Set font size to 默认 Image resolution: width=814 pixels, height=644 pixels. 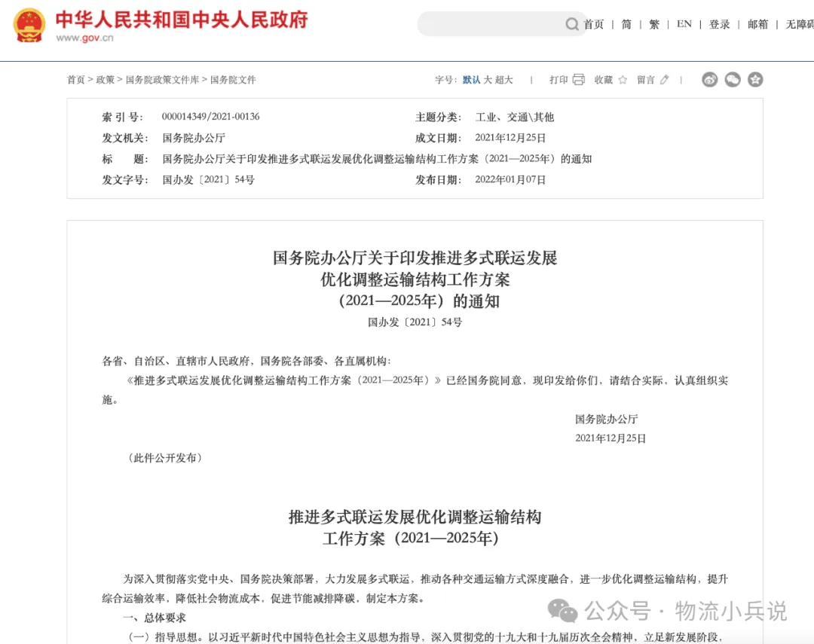[471, 79]
